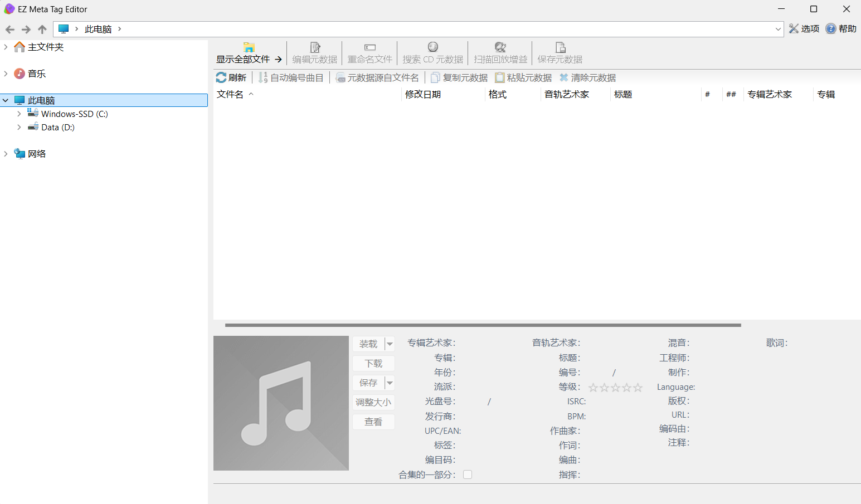Click 搜索 CD 元数据 search tool
The width and height of the screenshot is (861, 504).
pos(433,53)
